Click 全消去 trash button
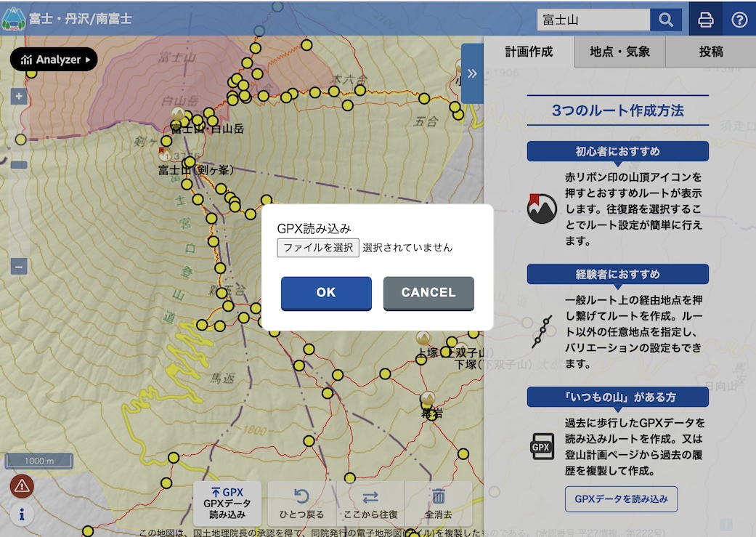The image size is (756, 537). point(438,504)
